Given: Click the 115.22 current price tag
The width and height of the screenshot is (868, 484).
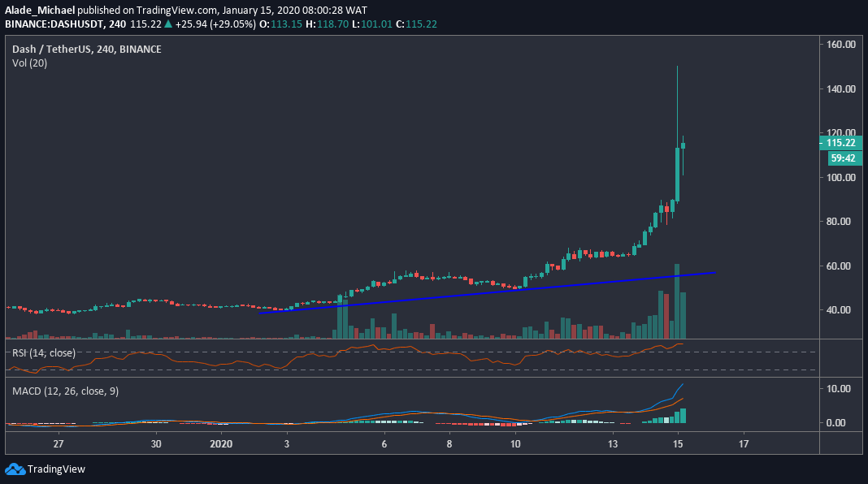Looking at the screenshot, I should click(x=840, y=144).
